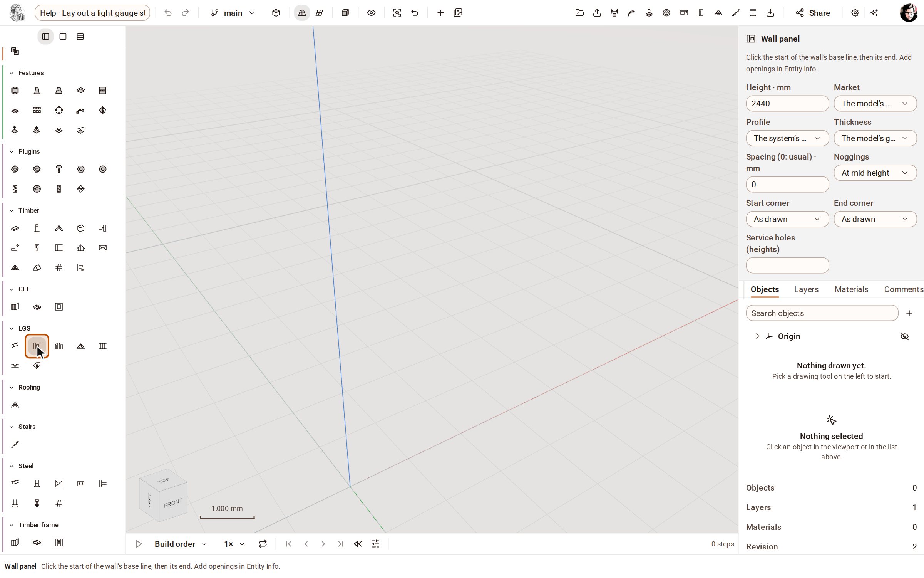
Task: Click the Stairs tool icon
Action: [x=15, y=444]
